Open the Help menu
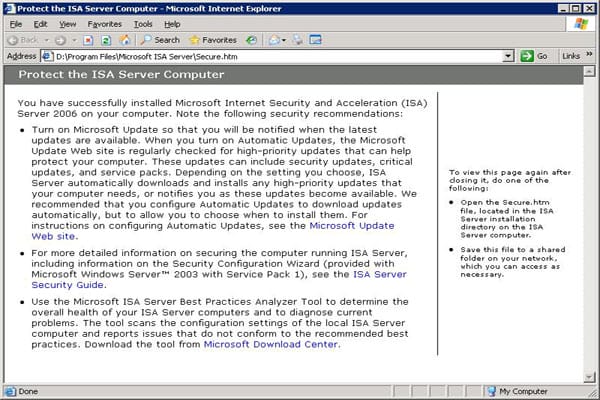 point(172,23)
